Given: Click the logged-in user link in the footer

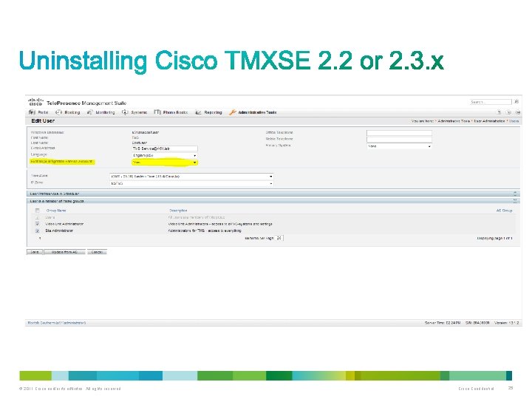Looking at the screenshot, I should 57,323.
